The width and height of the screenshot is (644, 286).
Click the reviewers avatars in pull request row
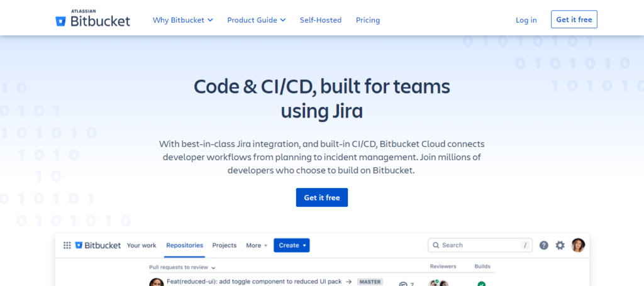click(x=438, y=283)
